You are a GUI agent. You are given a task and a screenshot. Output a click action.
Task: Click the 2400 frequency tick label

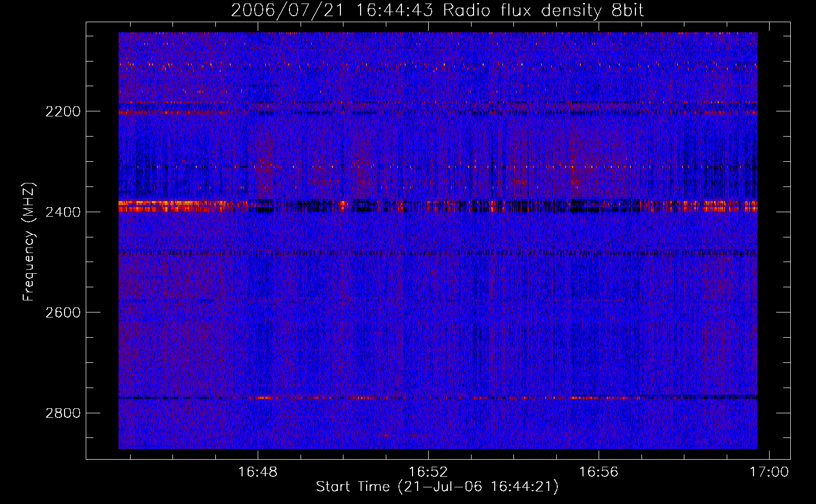tap(63, 212)
